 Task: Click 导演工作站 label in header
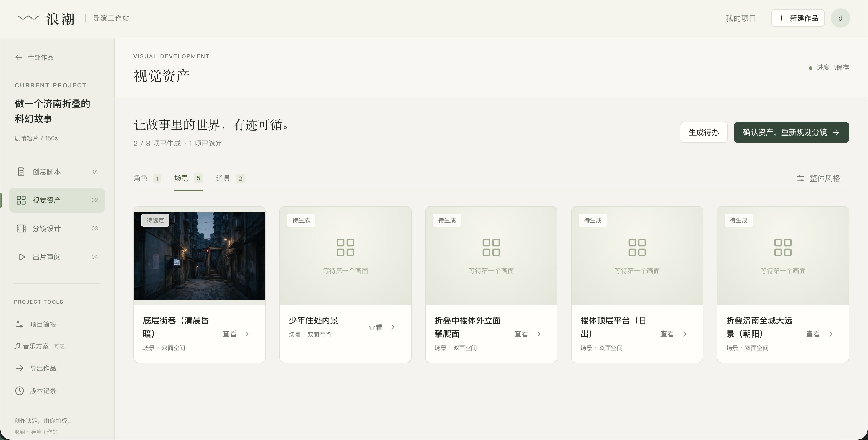click(x=111, y=18)
